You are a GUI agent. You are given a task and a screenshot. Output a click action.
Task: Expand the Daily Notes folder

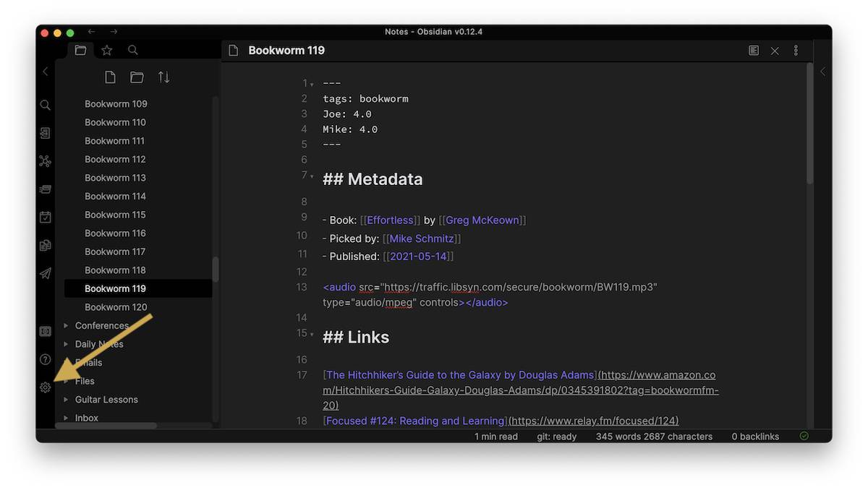click(x=66, y=344)
